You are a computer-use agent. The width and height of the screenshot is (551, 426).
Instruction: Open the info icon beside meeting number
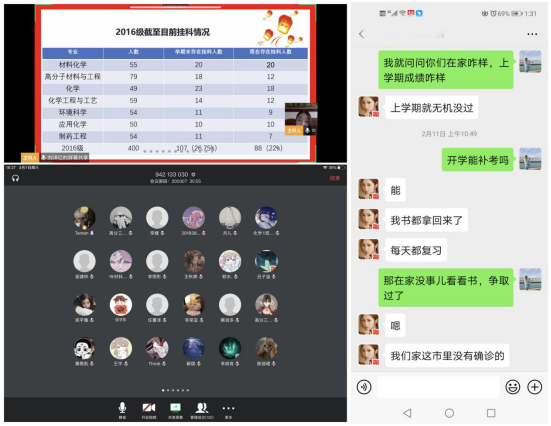[193, 174]
